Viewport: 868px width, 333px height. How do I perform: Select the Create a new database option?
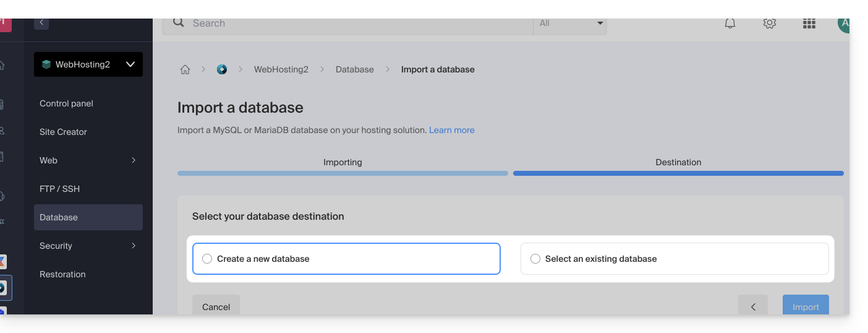tap(207, 259)
